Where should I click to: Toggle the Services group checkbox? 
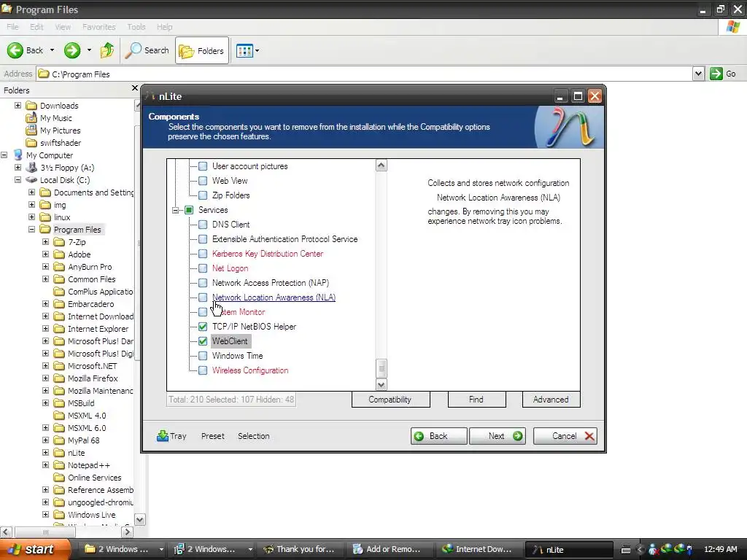point(189,210)
